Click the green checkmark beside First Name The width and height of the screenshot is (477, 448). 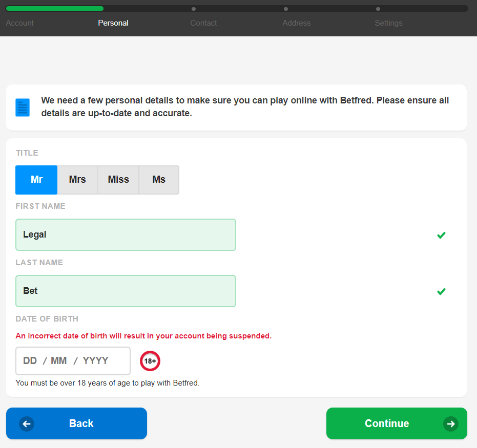pos(441,235)
